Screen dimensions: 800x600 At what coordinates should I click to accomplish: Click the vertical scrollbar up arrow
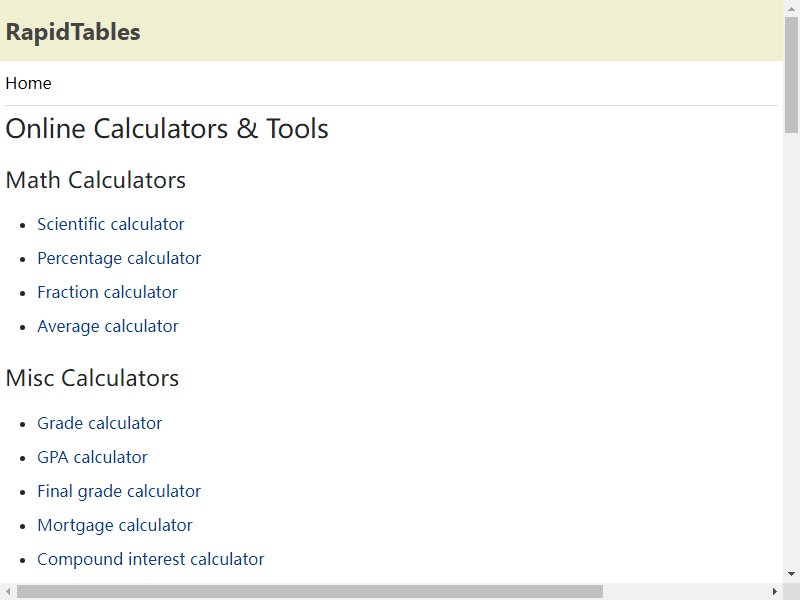pos(791,8)
